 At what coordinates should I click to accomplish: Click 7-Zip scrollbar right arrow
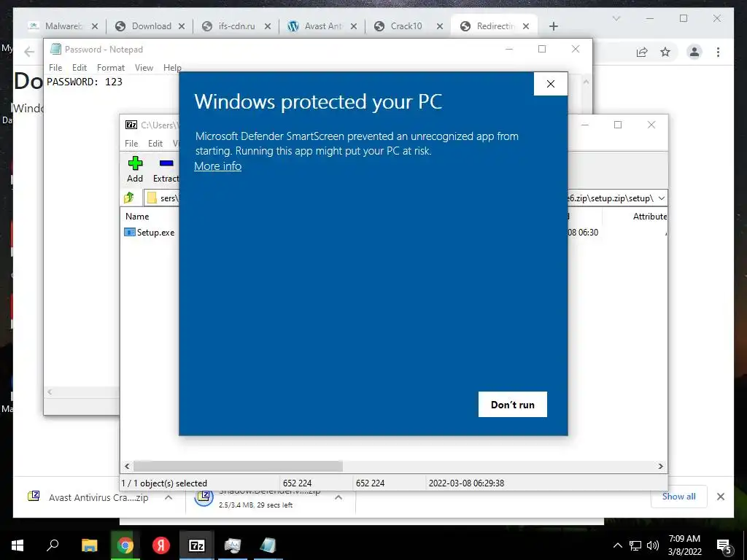point(661,466)
